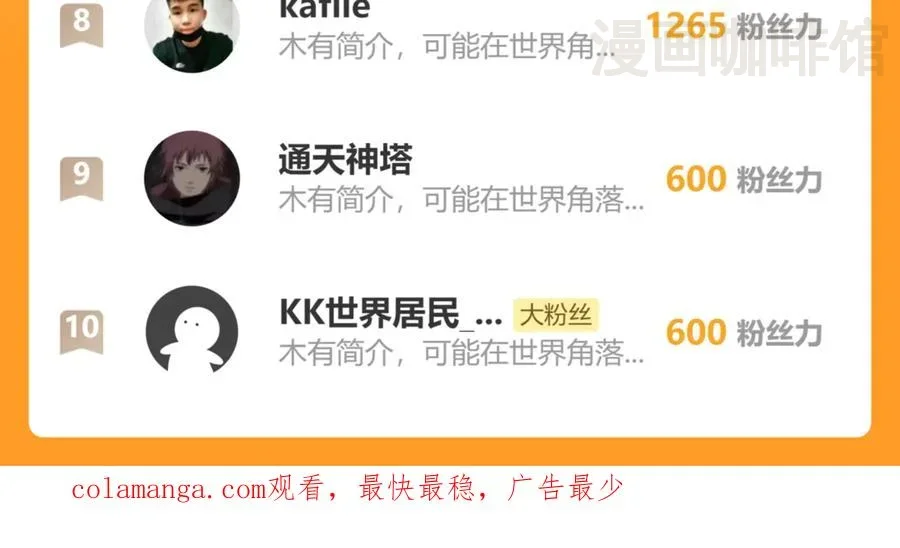Click the rank 10 ribbon badge
The width and height of the screenshot is (900, 548).
pos(82,332)
